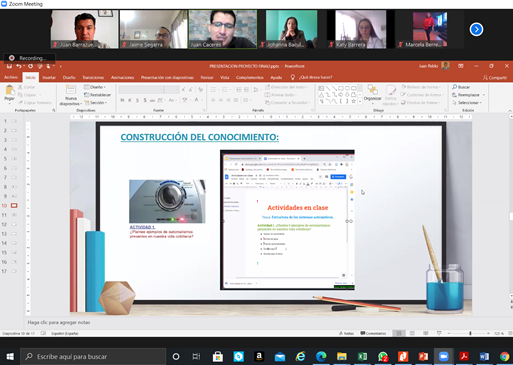Open PowerPoint from the Windows taskbar
Screen dimensions: 513x365
point(423,357)
